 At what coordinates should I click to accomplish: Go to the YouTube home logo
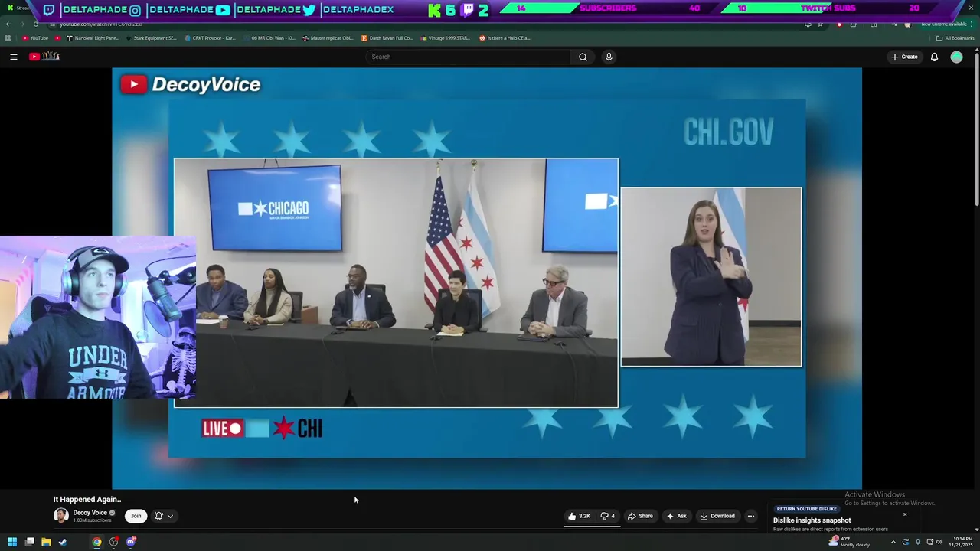tap(44, 56)
